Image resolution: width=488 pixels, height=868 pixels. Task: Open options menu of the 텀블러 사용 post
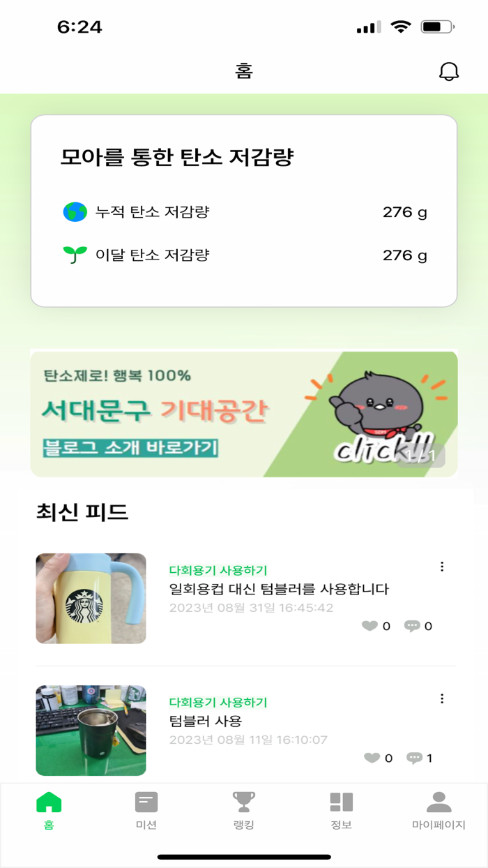coord(442,698)
